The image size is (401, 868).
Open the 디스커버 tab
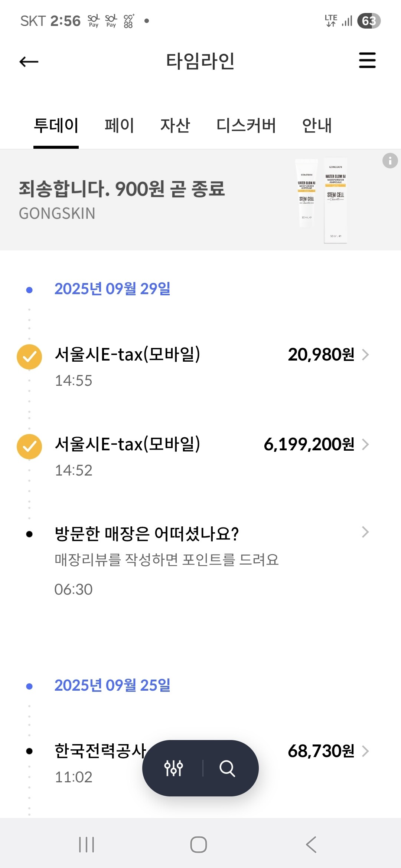pos(246,125)
